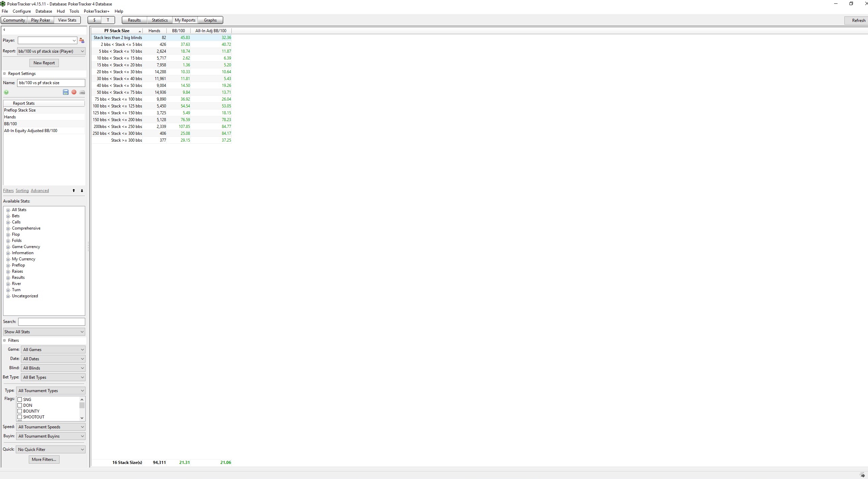This screenshot has height=479, width=868.
Task: Open the Date filter dropdown
Action: 53,359
